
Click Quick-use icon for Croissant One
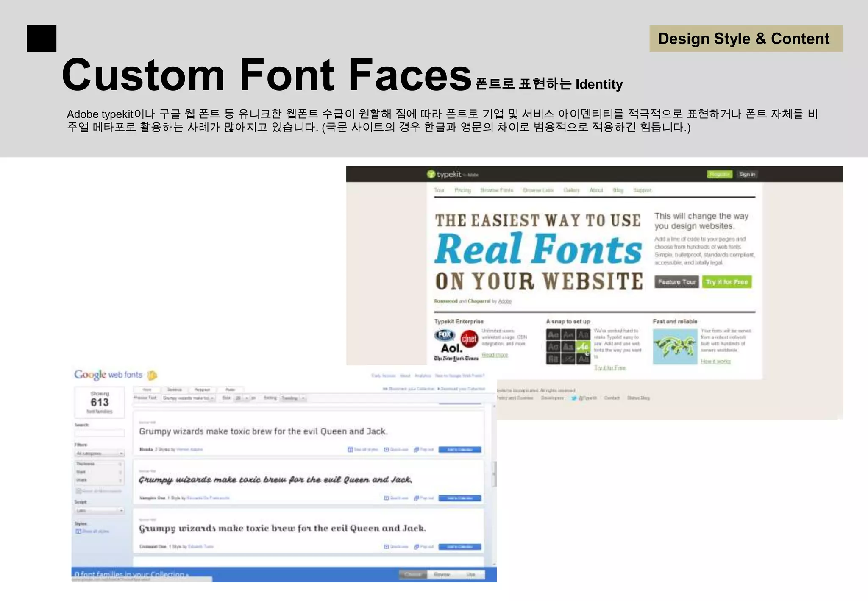coord(386,547)
